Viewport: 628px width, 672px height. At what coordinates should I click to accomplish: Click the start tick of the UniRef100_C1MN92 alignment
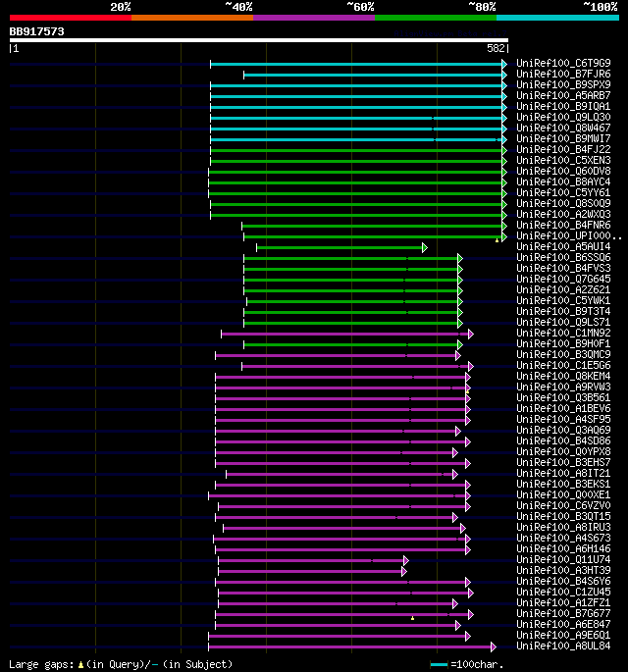pyautogui.click(x=221, y=334)
